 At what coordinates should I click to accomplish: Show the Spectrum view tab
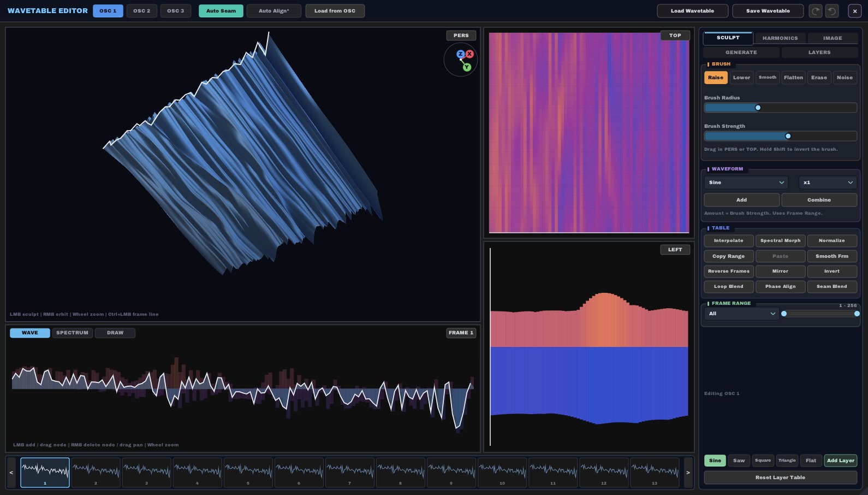tap(72, 333)
